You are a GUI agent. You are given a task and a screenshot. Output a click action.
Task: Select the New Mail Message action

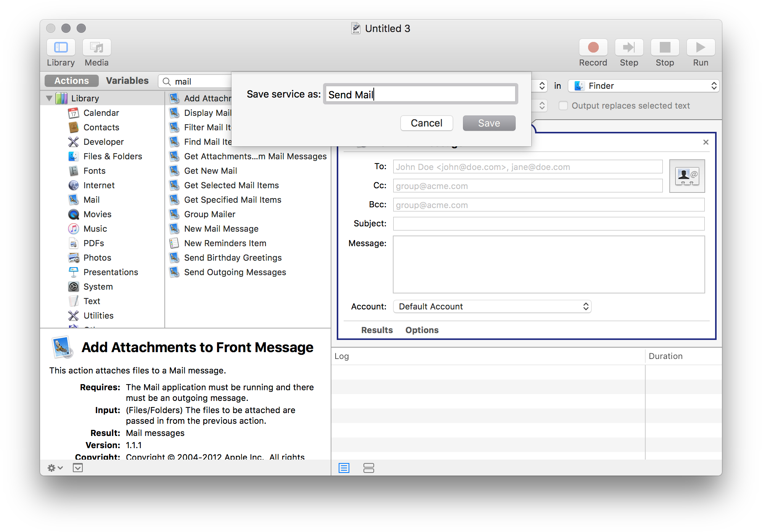coord(221,229)
